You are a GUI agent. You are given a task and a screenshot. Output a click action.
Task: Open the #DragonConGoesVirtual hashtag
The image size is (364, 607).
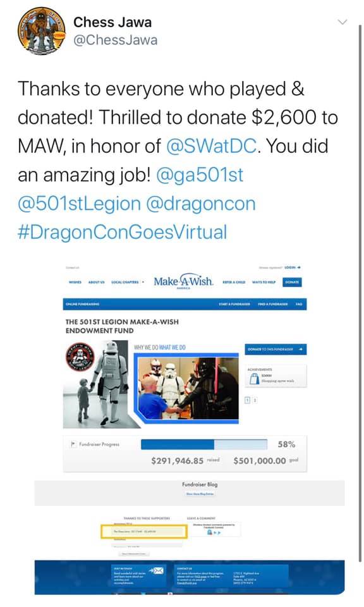coord(122,232)
